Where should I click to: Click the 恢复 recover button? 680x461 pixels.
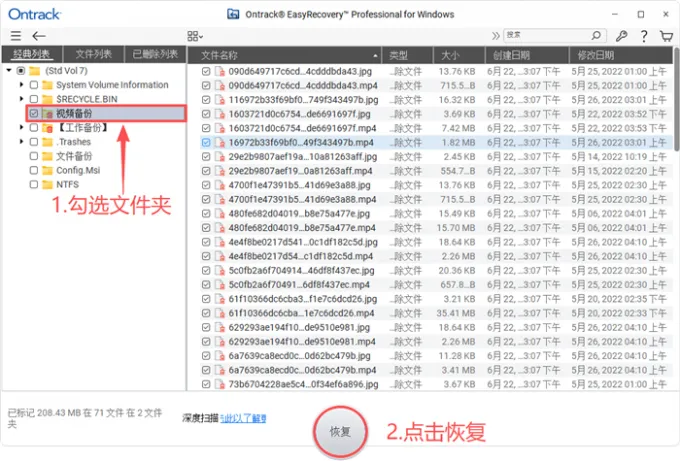[340, 432]
